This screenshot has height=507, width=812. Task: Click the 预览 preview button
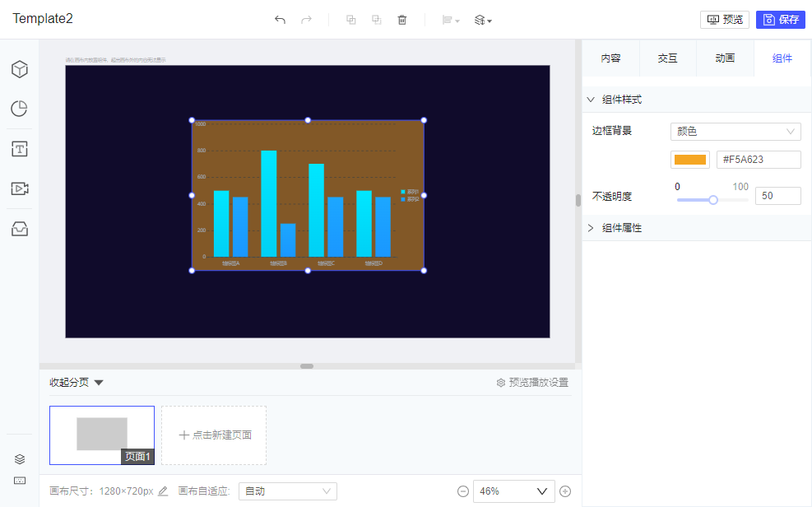(x=725, y=20)
